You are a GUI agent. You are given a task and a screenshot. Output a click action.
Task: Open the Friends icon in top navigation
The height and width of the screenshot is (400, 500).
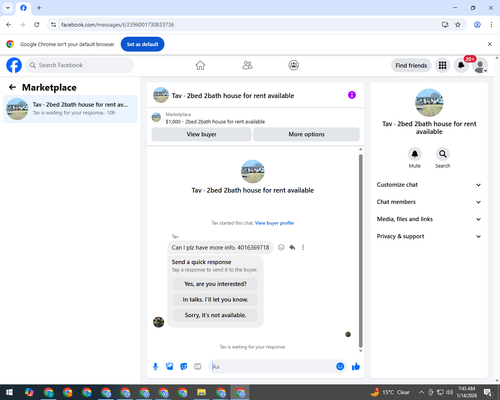click(247, 65)
